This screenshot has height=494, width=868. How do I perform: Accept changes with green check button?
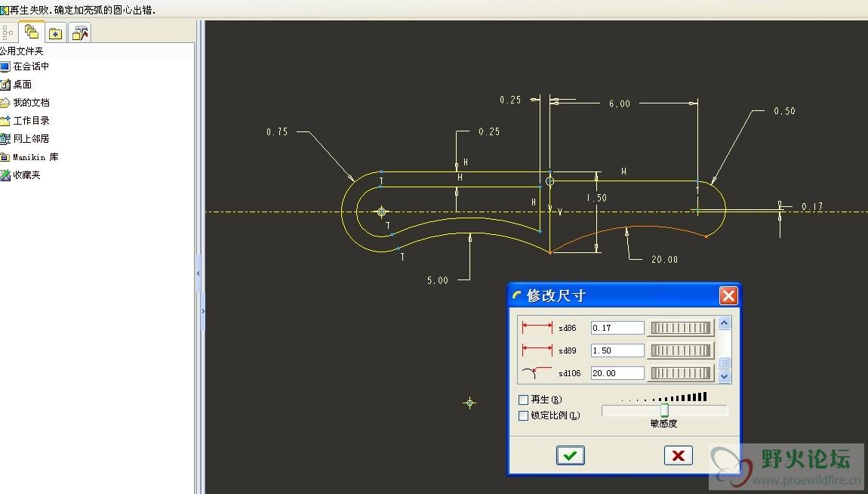tap(570, 455)
